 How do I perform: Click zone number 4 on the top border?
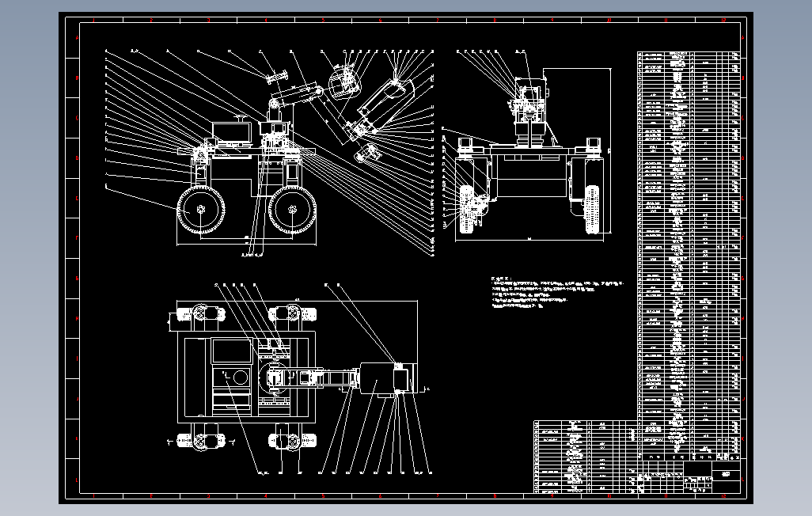pyautogui.click(x=266, y=21)
